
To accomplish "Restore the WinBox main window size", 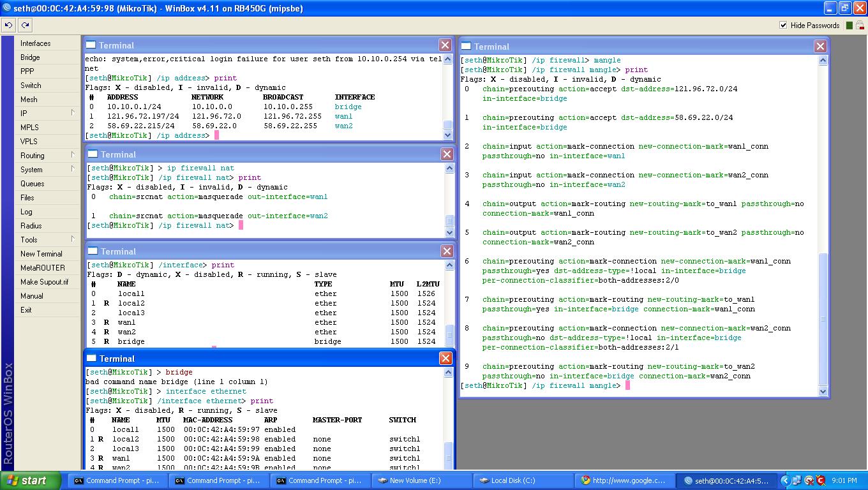I will click(844, 8).
